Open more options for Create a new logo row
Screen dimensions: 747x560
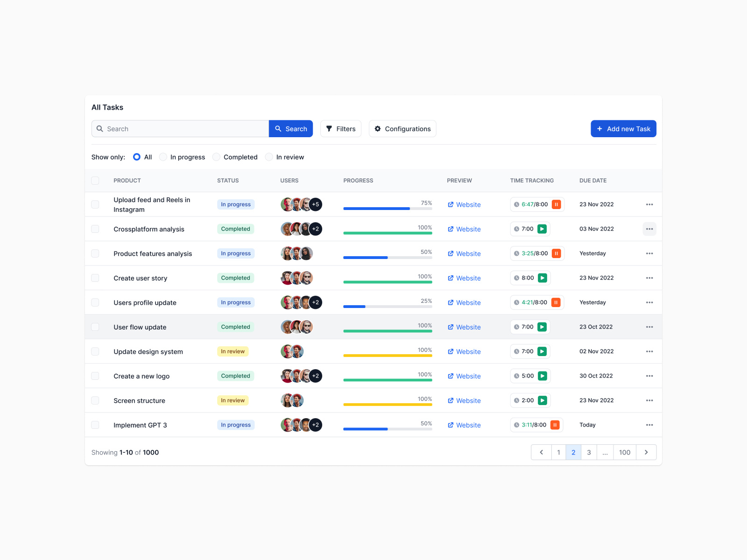click(x=649, y=376)
